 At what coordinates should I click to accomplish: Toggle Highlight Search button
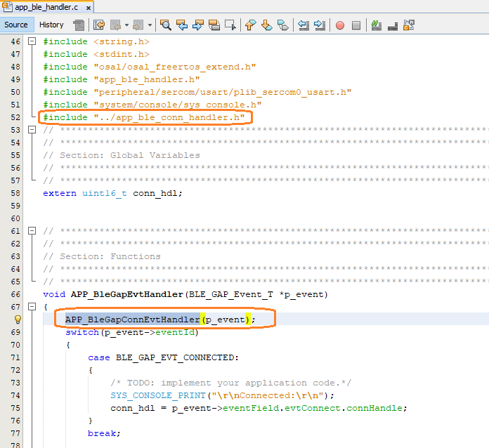click(x=214, y=25)
